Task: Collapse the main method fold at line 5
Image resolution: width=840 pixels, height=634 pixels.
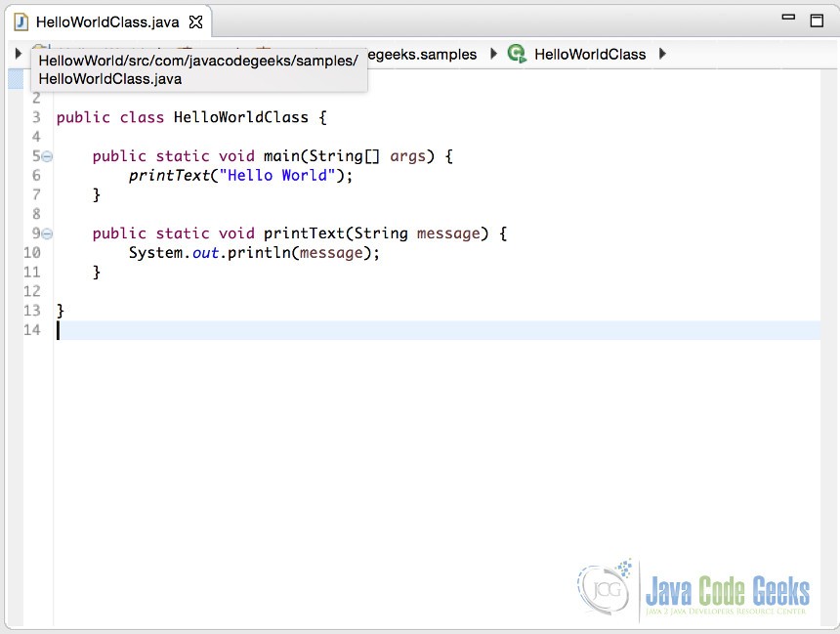Action: 46,155
